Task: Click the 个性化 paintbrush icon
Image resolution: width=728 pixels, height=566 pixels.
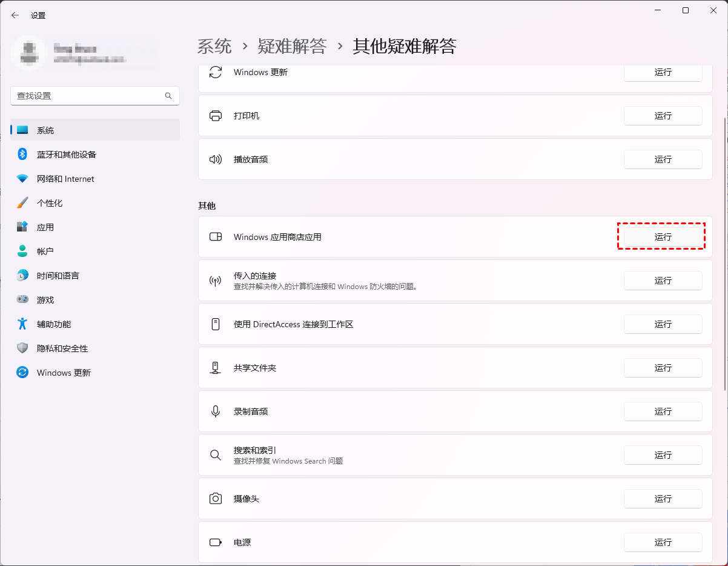Action: click(22, 203)
